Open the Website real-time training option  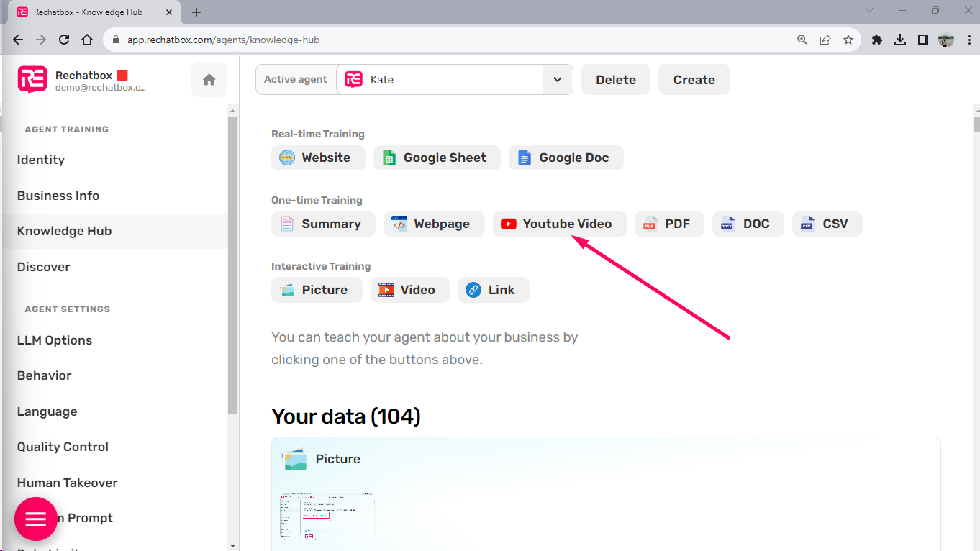coord(318,158)
